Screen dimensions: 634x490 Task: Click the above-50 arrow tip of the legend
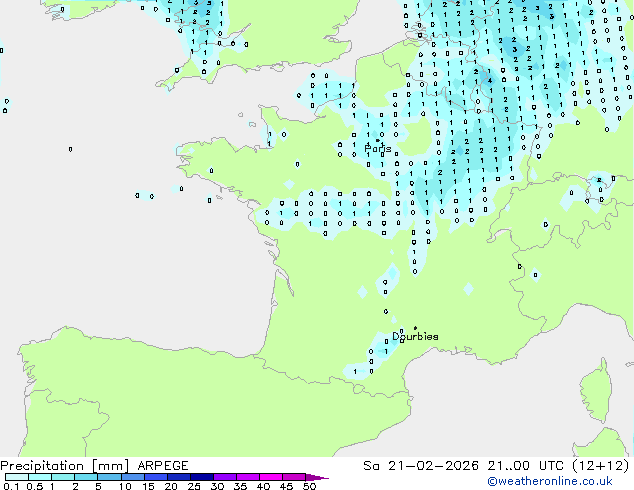pyautogui.click(x=317, y=477)
